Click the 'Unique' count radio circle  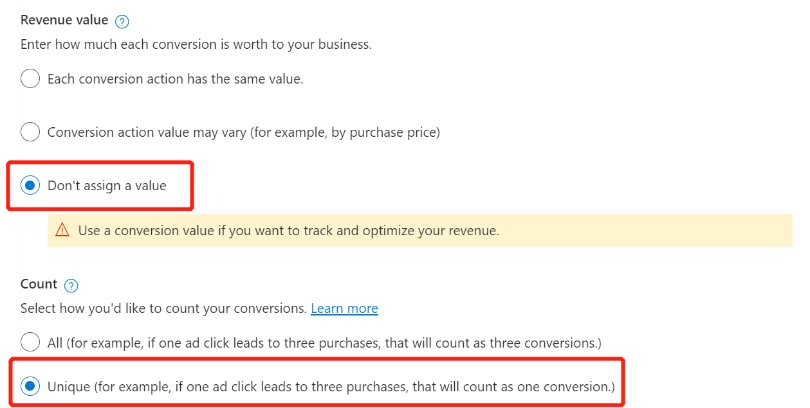(x=30, y=386)
